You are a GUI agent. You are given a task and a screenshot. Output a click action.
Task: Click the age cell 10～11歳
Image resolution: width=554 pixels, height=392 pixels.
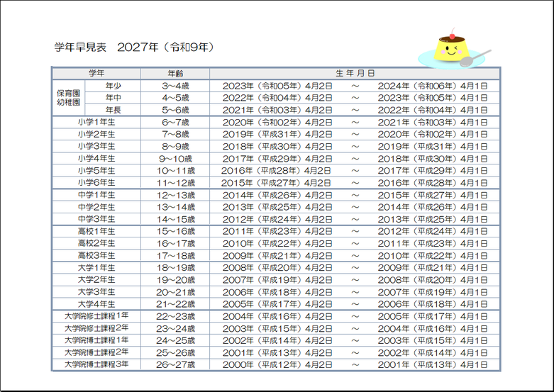[175, 171]
